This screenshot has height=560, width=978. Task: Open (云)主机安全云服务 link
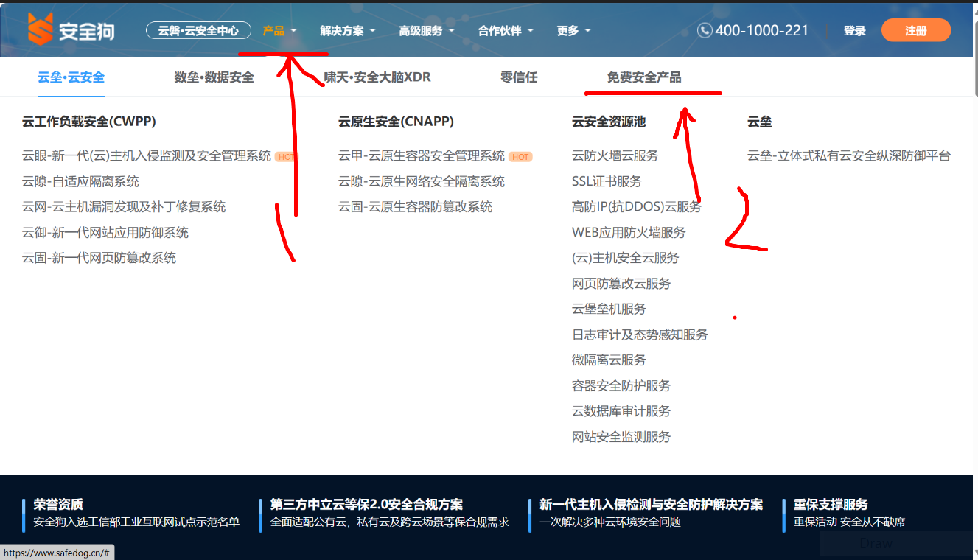(626, 258)
